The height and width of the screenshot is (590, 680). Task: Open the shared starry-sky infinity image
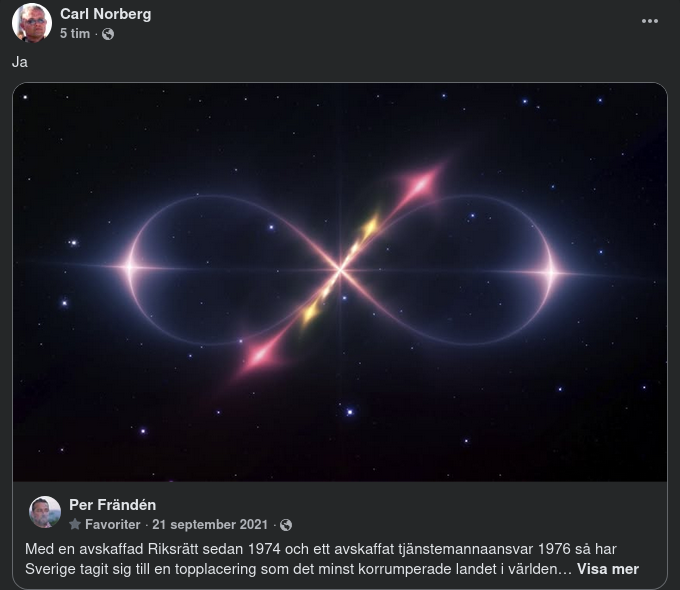pos(340,282)
